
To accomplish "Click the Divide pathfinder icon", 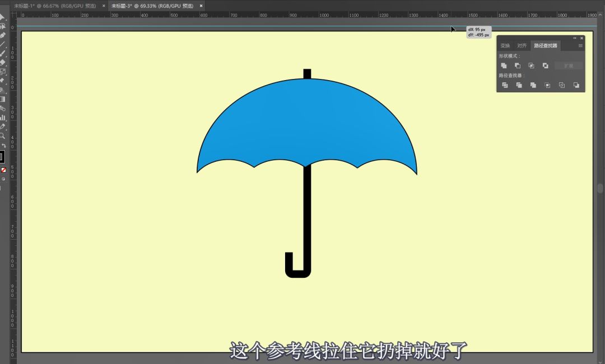I will (x=505, y=85).
